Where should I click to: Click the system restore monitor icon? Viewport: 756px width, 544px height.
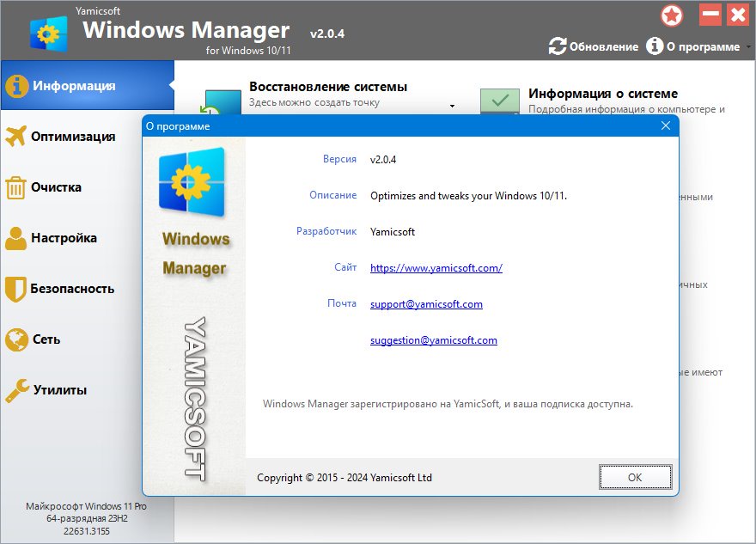click(x=220, y=102)
